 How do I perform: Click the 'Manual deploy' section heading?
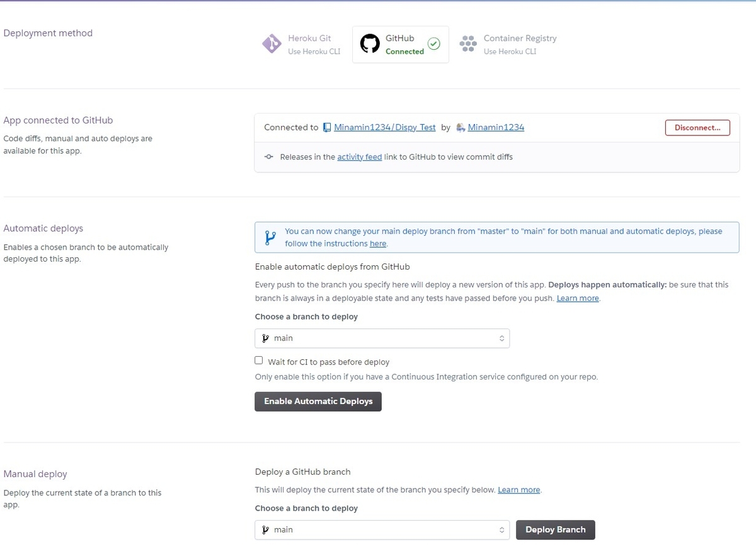(x=35, y=474)
